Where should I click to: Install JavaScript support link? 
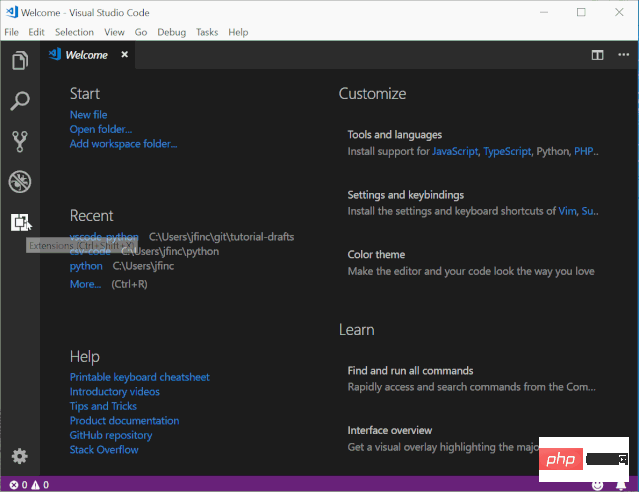click(455, 152)
